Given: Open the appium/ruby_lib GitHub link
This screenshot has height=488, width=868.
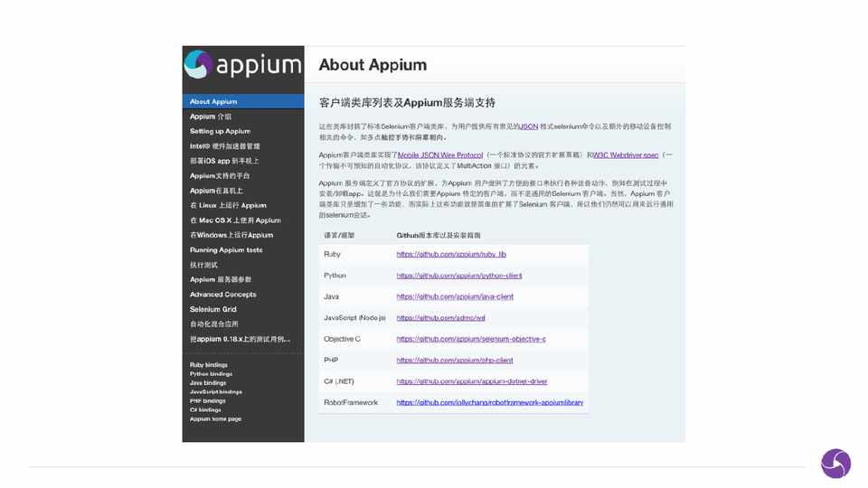Looking at the screenshot, I should point(451,254).
